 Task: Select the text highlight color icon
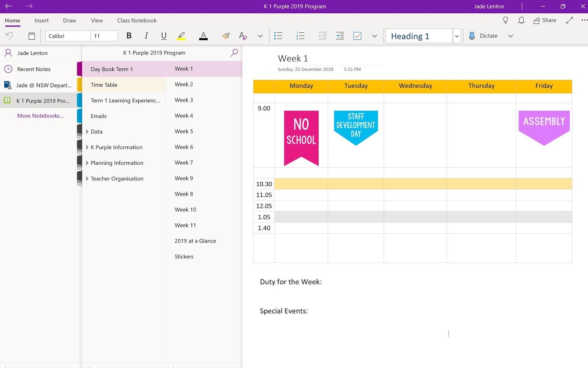coord(181,36)
